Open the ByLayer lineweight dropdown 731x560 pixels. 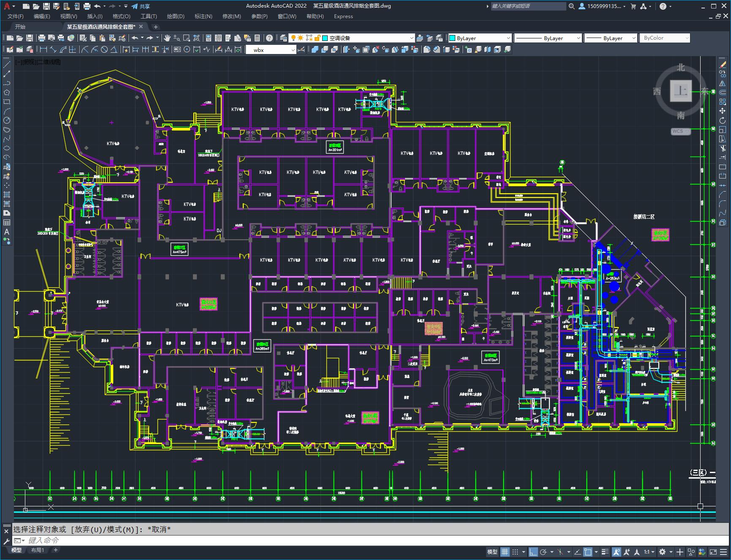click(x=634, y=38)
